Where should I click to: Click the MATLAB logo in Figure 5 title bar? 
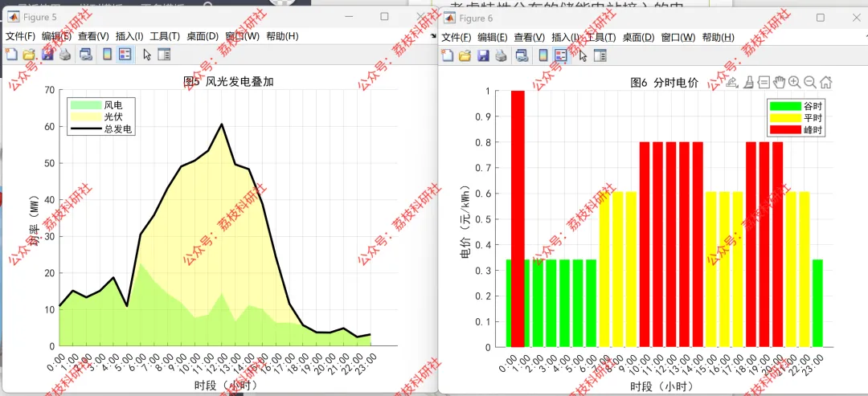click(x=13, y=17)
